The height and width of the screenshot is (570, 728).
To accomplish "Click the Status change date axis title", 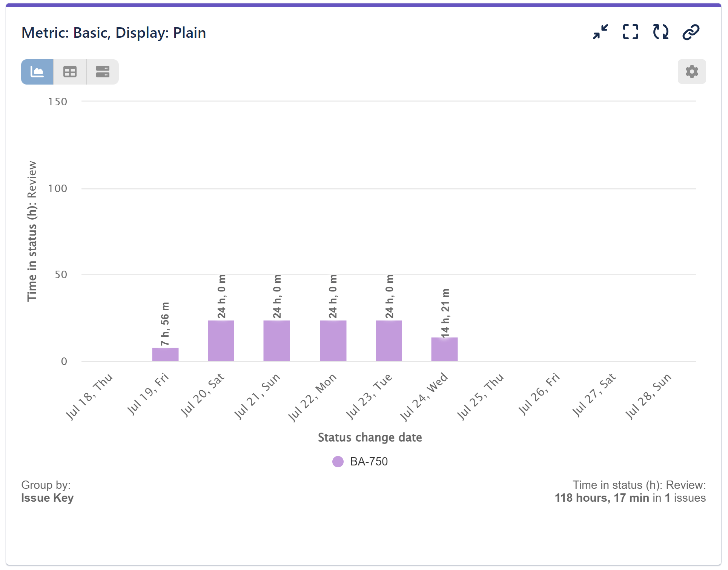I will click(x=370, y=437).
